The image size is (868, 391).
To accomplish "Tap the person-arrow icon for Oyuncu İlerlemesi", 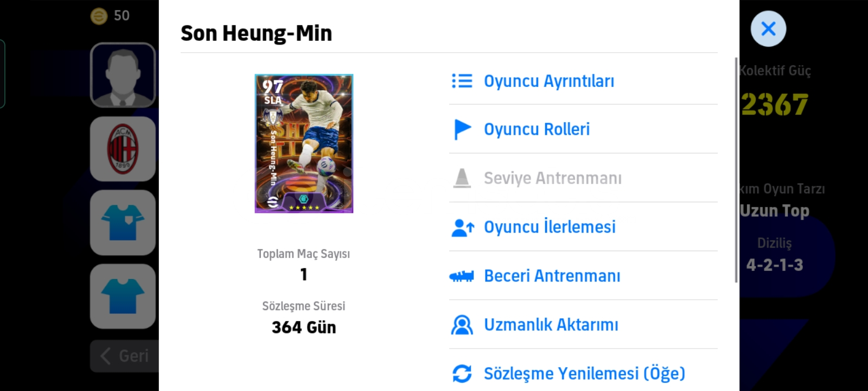I will (x=463, y=227).
